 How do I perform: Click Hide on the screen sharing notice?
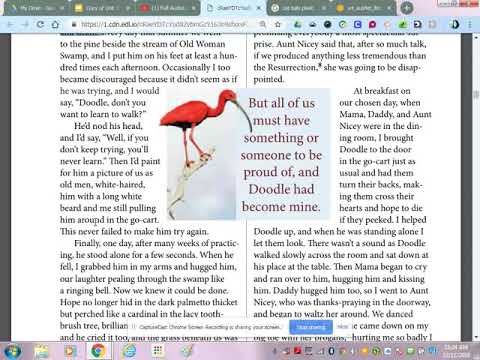click(x=343, y=327)
